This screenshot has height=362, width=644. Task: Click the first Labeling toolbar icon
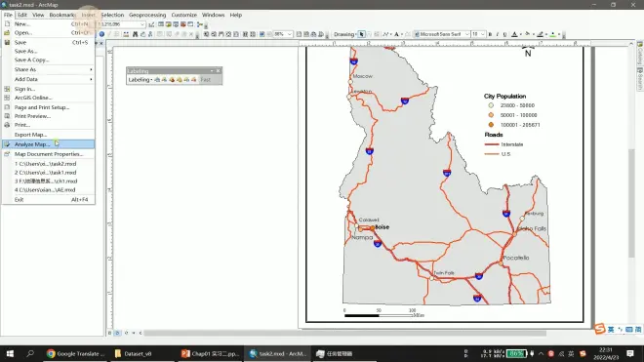pyautogui.click(x=157, y=80)
